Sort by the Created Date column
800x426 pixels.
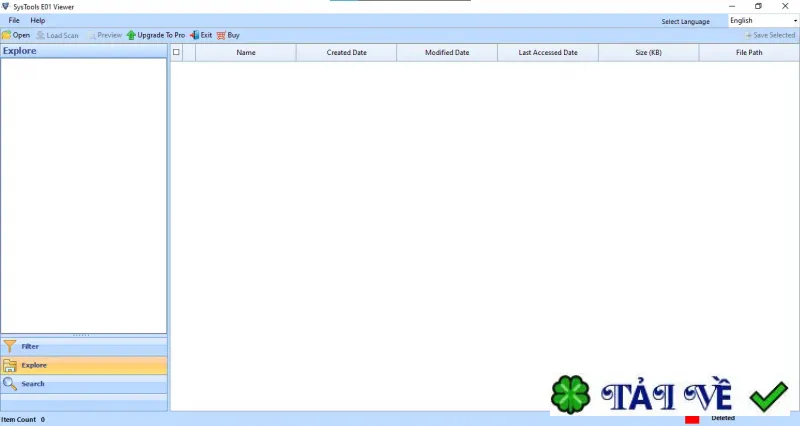tap(346, 53)
